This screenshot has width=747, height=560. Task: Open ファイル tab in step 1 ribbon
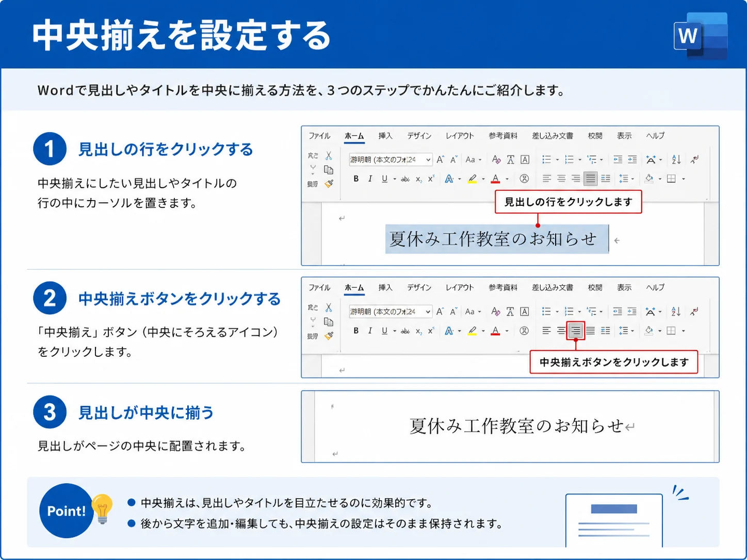(319, 136)
